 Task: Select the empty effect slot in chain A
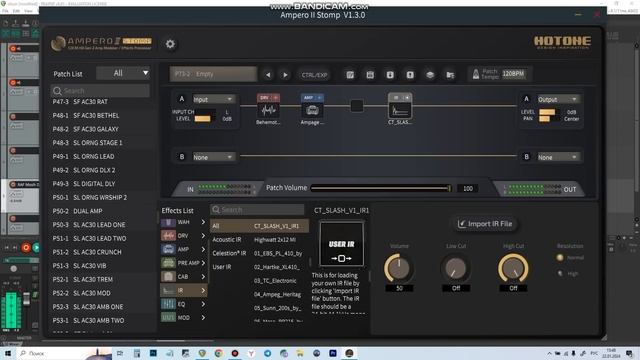357,106
